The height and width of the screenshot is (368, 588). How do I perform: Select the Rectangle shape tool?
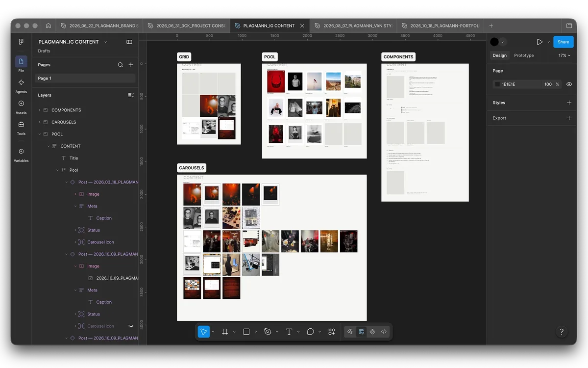(x=246, y=332)
